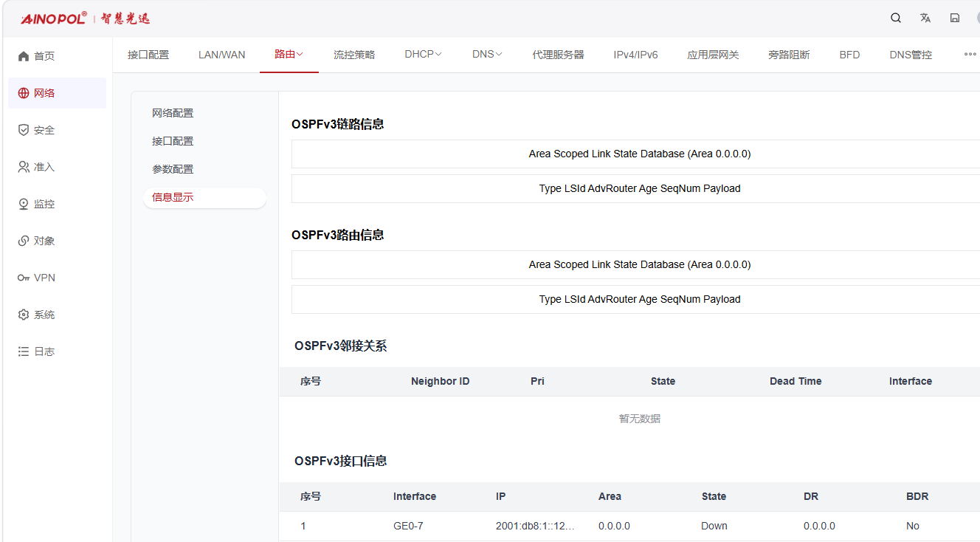Show more tabs via ellipsis

(x=970, y=55)
